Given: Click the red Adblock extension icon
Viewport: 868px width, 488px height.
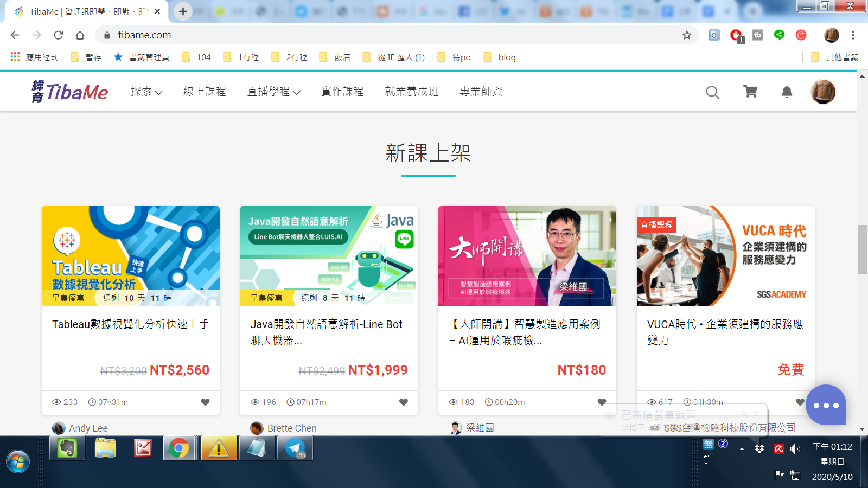Looking at the screenshot, I should (x=736, y=36).
